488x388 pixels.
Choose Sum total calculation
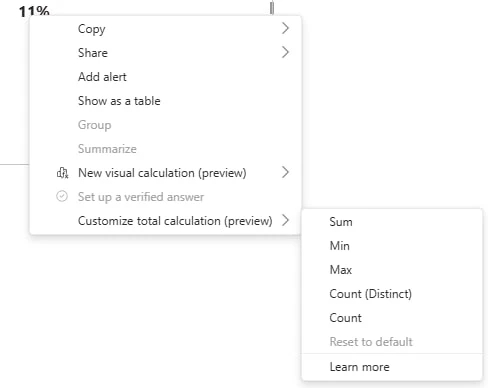pyautogui.click(x=392, y=222)
